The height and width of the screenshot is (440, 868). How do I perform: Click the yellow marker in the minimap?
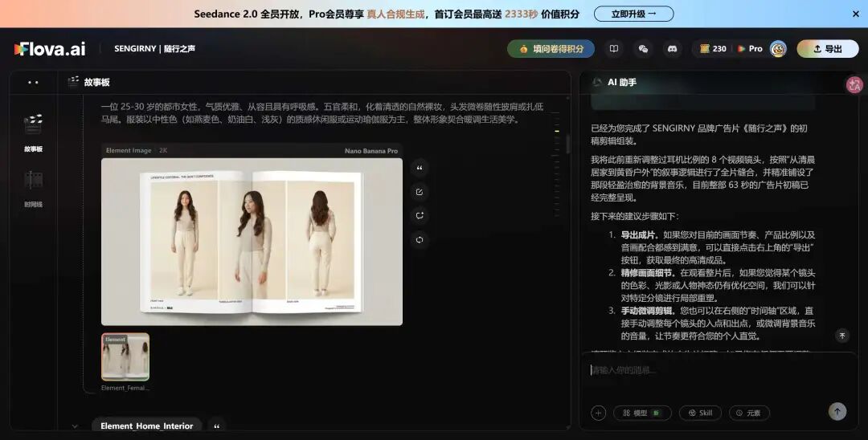tap(556, 131)
